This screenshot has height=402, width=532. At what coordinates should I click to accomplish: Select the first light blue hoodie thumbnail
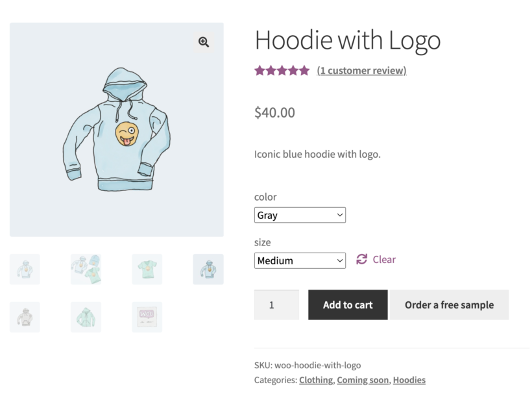(x=25, y=269)
